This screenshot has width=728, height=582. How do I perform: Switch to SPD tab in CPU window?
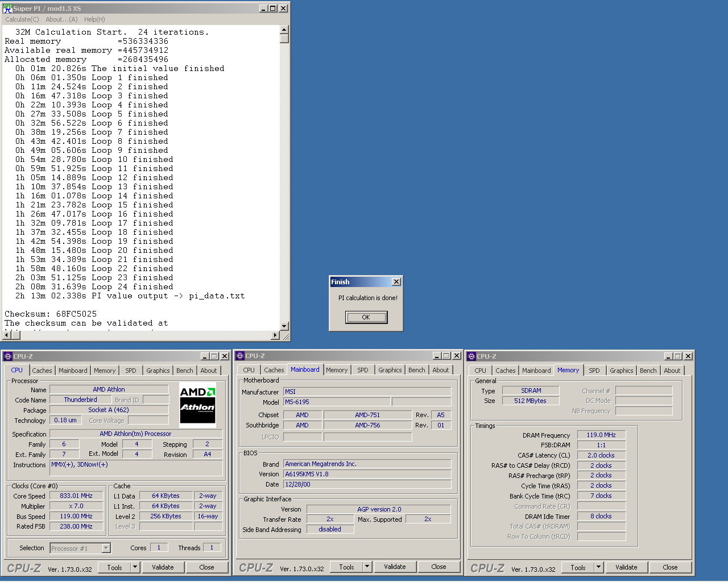(131, 371)
